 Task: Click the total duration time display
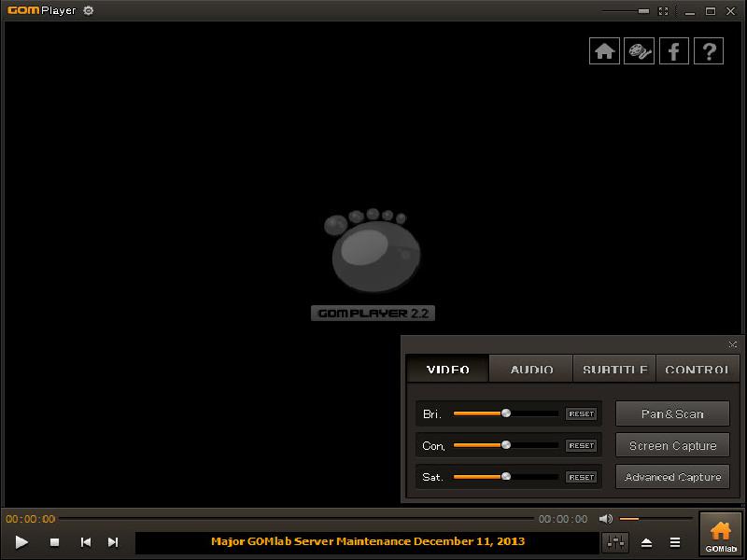(x=563, y=519)
